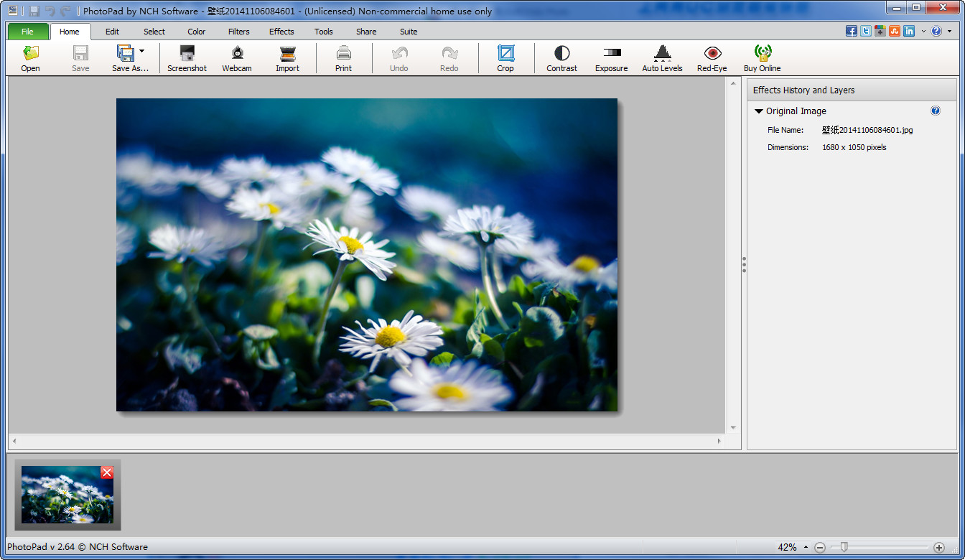Close the daisy thumbnail with red X
This screenshot has width=965, height=560.
tap(107, 472)
